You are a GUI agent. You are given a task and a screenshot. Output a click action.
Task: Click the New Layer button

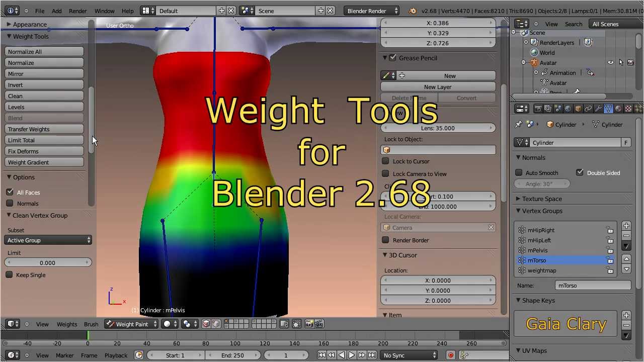pos(438,87)
